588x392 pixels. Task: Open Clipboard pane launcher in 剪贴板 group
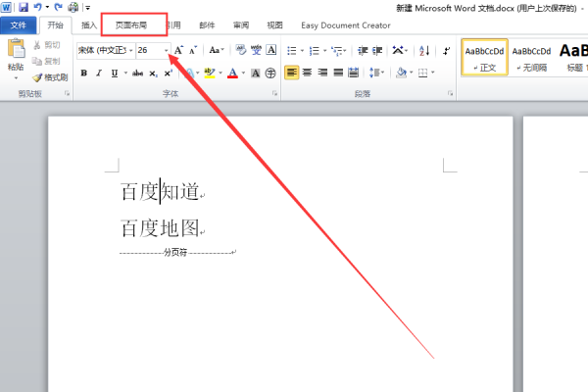point(67,93)
